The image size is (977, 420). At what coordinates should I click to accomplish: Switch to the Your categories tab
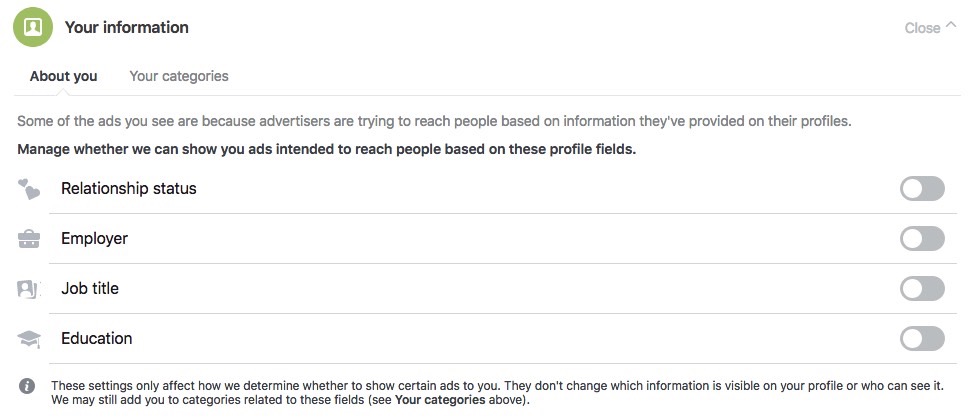tap(179, 76)
